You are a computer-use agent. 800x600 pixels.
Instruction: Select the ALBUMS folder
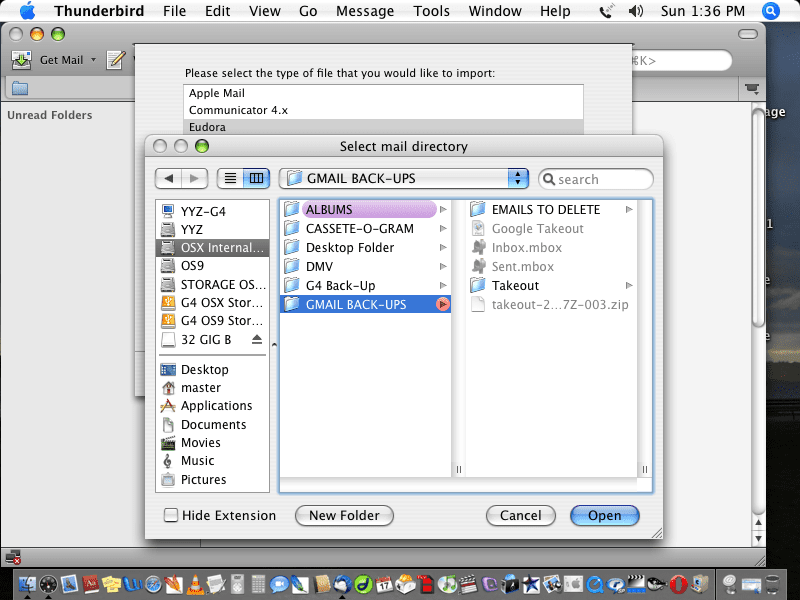(x=365, y=209)
